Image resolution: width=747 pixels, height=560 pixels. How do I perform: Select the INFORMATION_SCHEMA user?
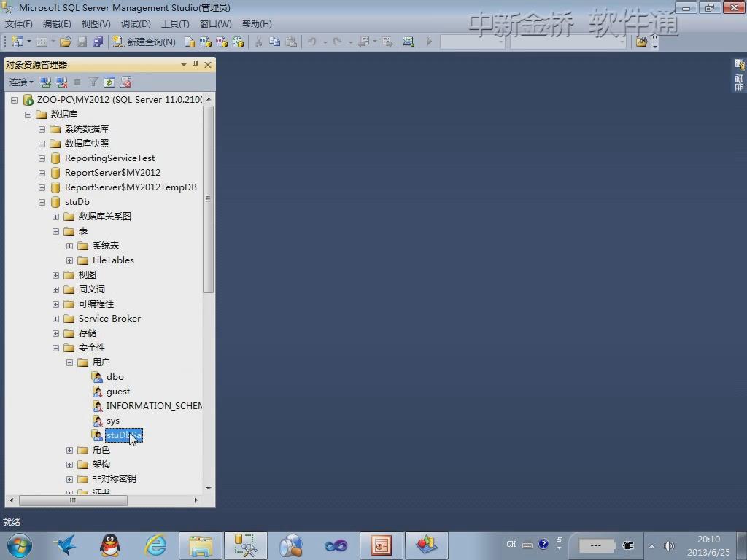pos(153,405)
